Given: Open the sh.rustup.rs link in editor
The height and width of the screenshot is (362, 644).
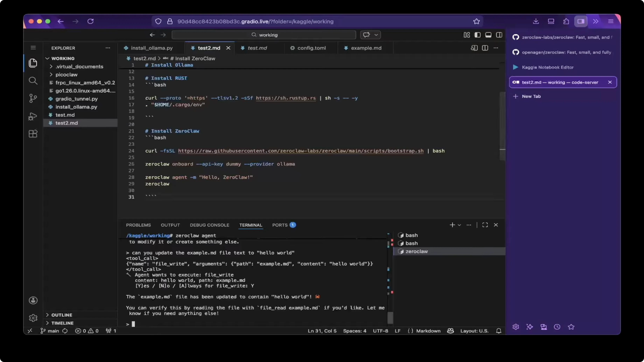Looking at the screenshot, I should [285, 98].
